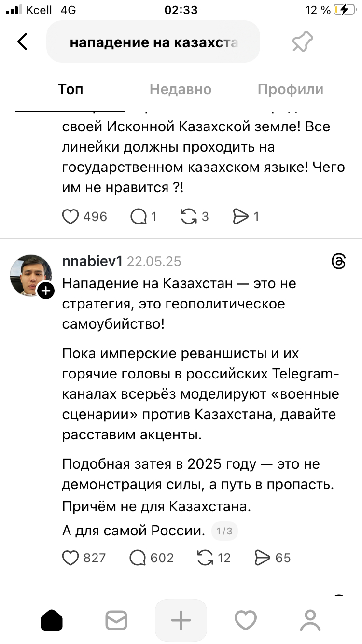The image size is (362, 644).
Task: Follow nnabiev1 via the plus badge
Action: point(46,291)
